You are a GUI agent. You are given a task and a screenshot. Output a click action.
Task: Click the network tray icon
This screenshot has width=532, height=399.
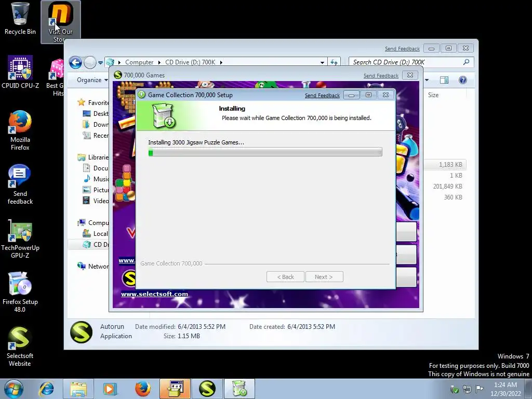coord(467,389)
